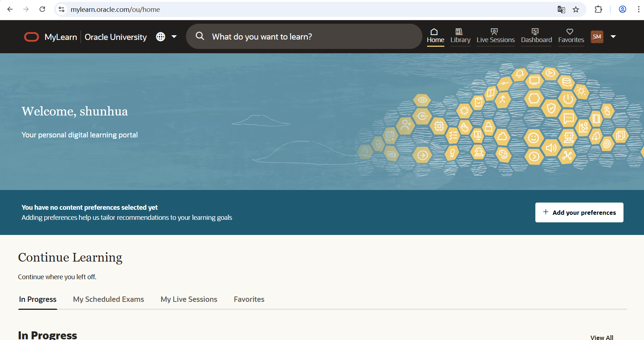Click 'You have no content preferences selected yet'
This screenshot has width=644, height=340.
[90, 207]
